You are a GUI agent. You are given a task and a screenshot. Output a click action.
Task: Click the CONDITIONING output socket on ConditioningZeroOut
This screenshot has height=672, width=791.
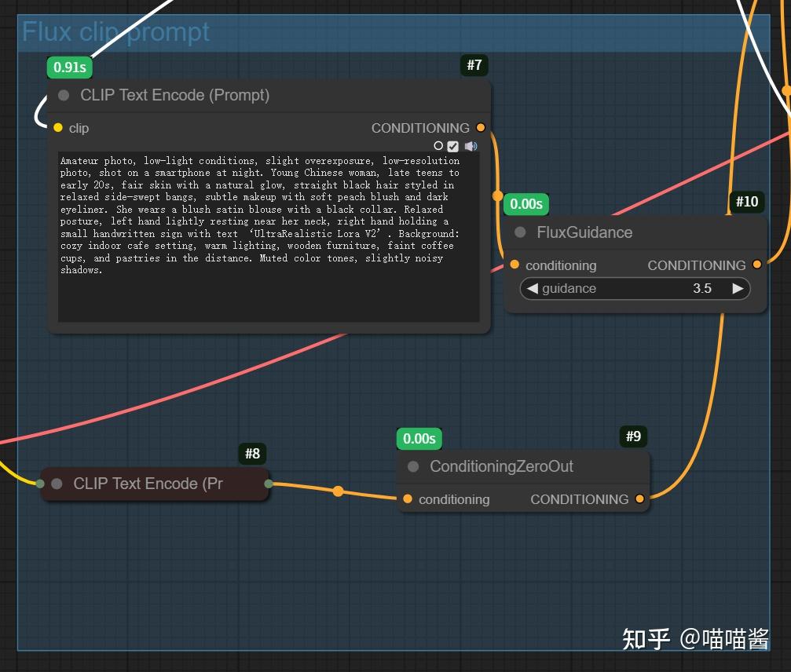coord(639,499)
